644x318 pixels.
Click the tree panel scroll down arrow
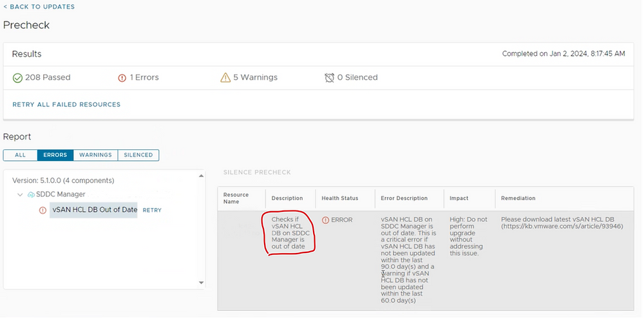click(201, 283)
